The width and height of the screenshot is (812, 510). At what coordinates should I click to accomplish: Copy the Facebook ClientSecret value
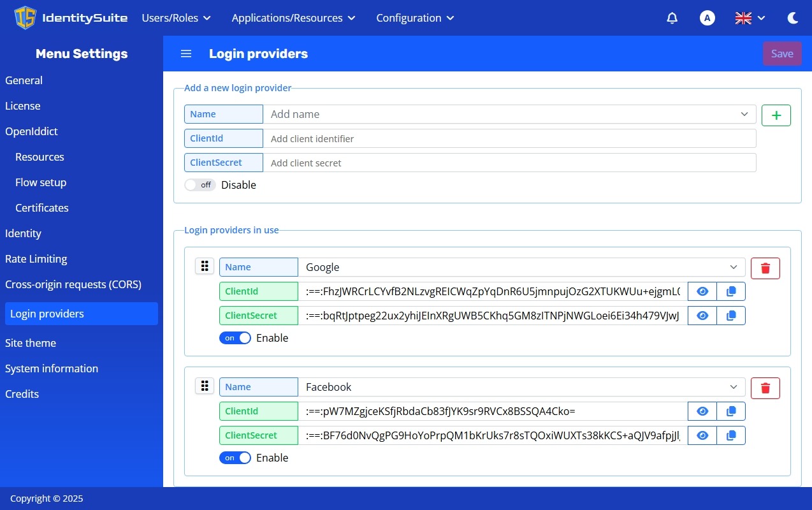click(731, 435)
